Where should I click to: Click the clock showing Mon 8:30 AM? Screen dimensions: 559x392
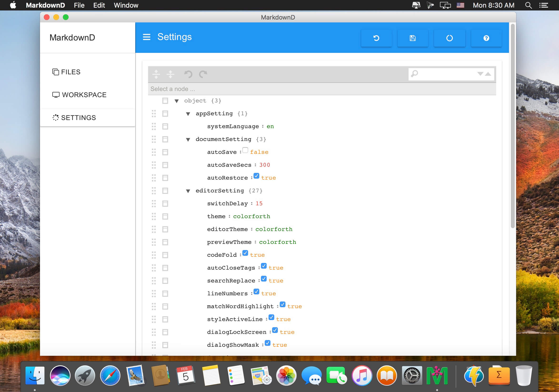(494, 5)
